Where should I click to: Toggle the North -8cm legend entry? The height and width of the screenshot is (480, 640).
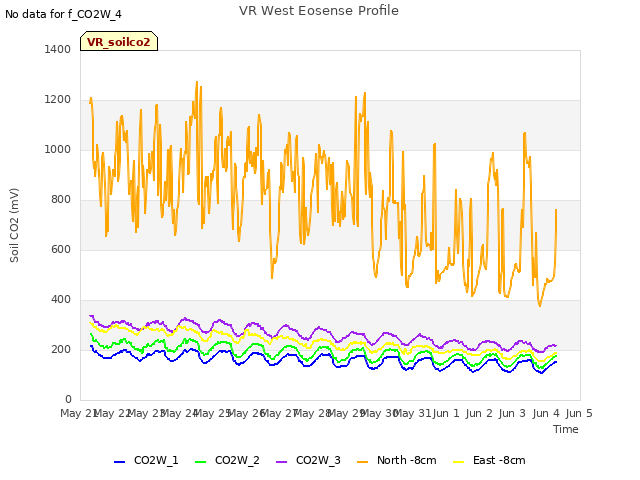click(x=396, y=460)
